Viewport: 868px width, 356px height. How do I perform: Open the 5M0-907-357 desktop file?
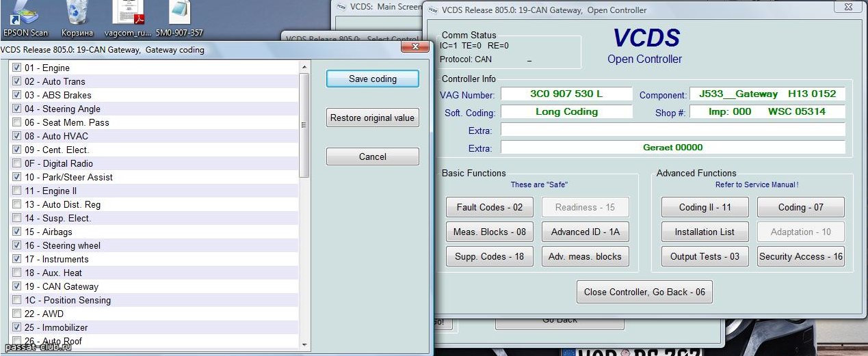(x=179, y=18)
